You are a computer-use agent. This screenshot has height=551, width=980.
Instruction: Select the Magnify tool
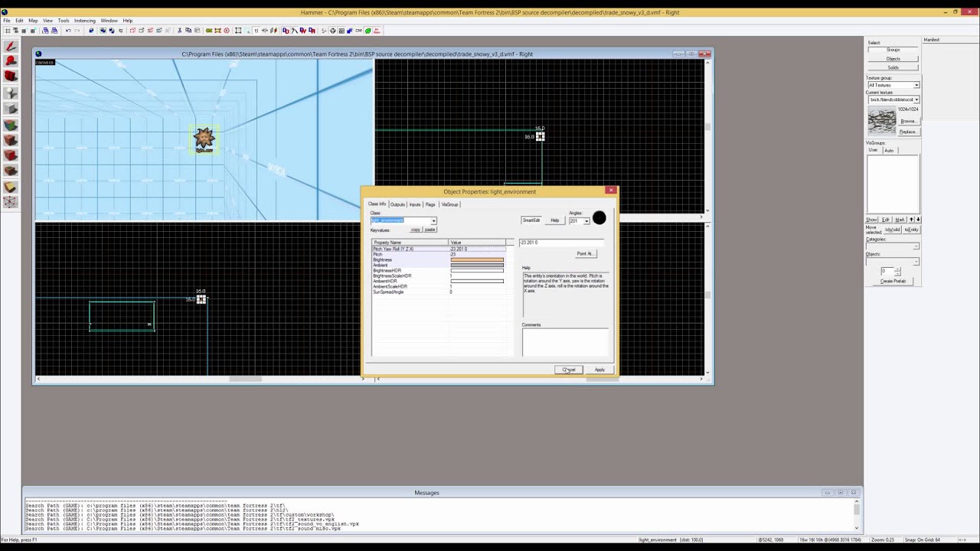coord(11,61)
